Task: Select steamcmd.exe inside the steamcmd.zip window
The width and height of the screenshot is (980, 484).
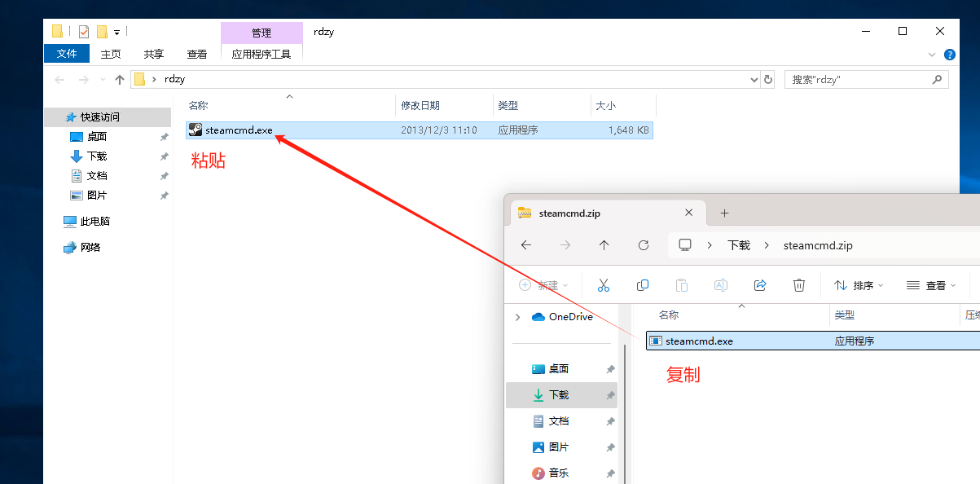Action: tap(813, 341)
